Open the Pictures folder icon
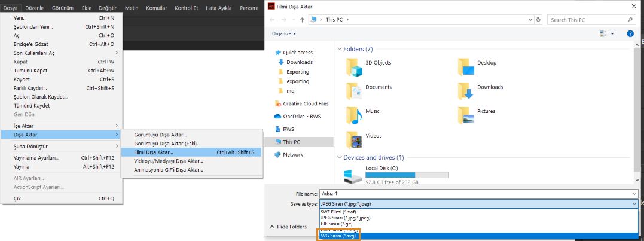 466,115
